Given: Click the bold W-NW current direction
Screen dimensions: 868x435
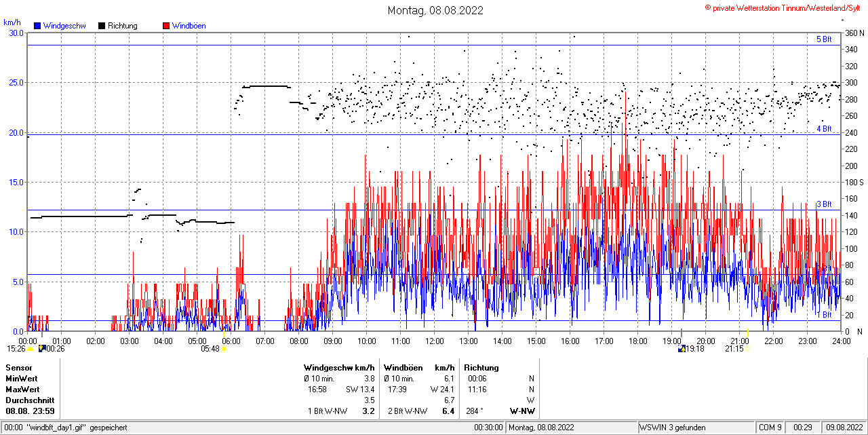Looking at the screenshot, I should point(522,411).
